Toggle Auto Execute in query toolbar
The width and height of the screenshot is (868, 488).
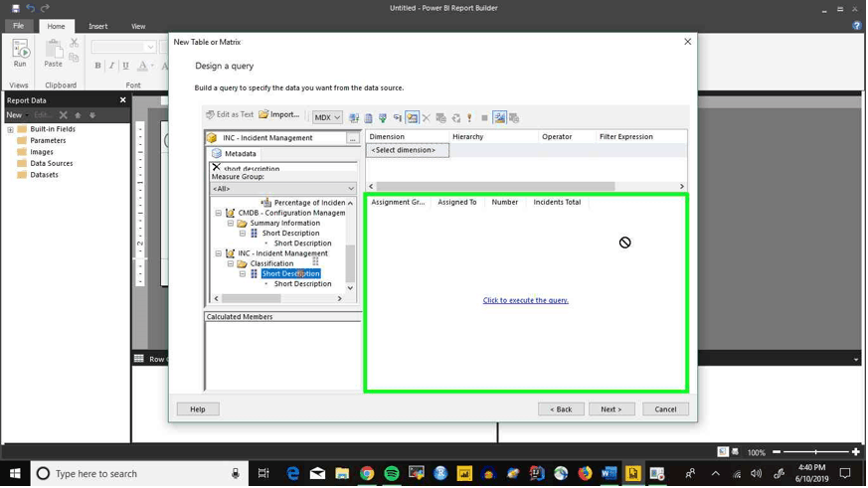(398, 118)
